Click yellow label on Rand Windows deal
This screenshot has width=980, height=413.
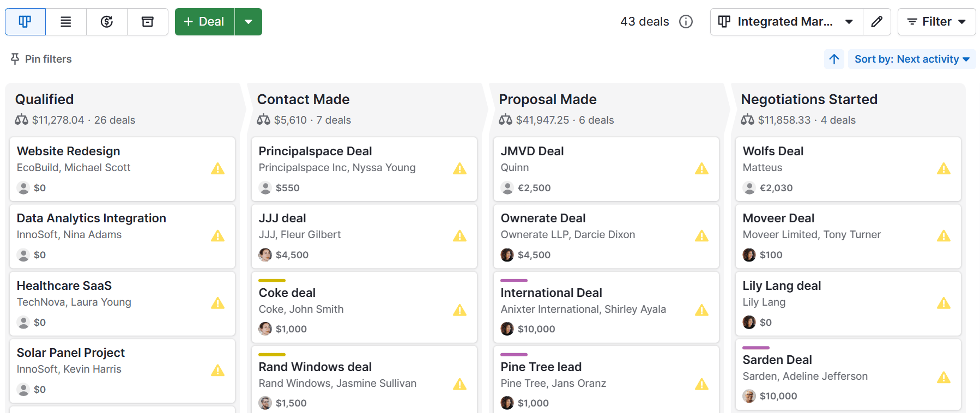[x=272, y=355]
